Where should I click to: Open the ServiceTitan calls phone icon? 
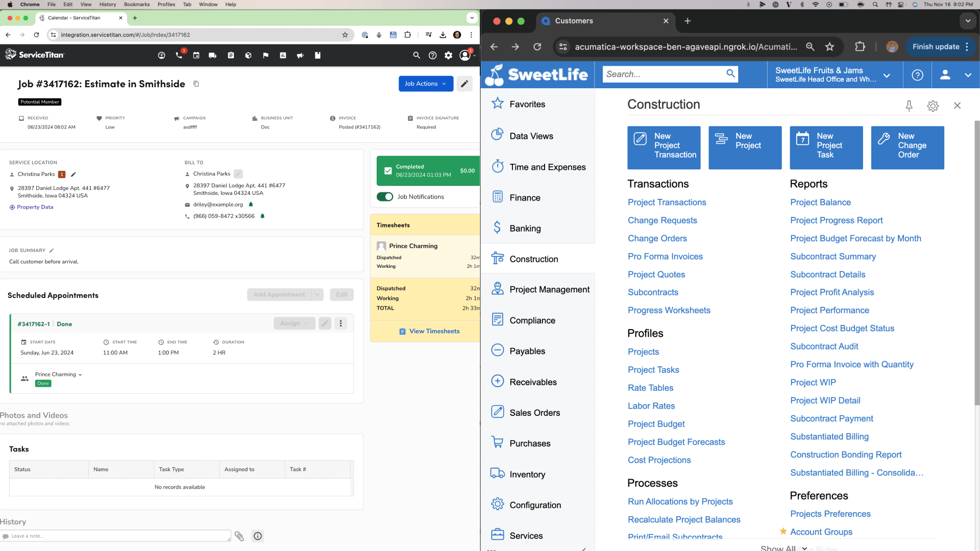tap(179, 55)
